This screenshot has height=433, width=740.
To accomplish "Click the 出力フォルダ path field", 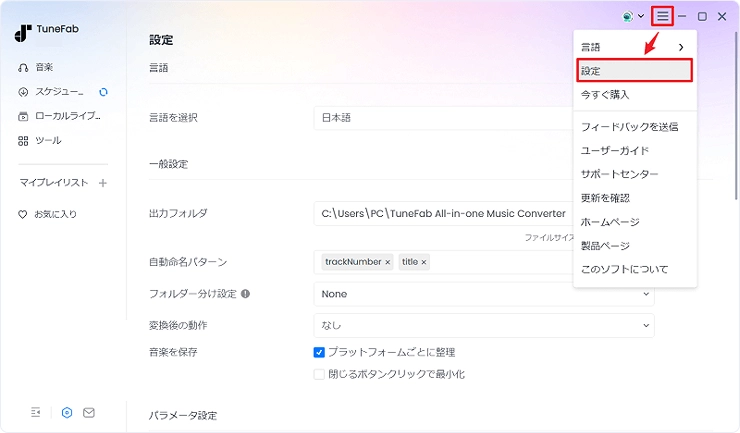I will pyautogui.click(x=444, y=213).
